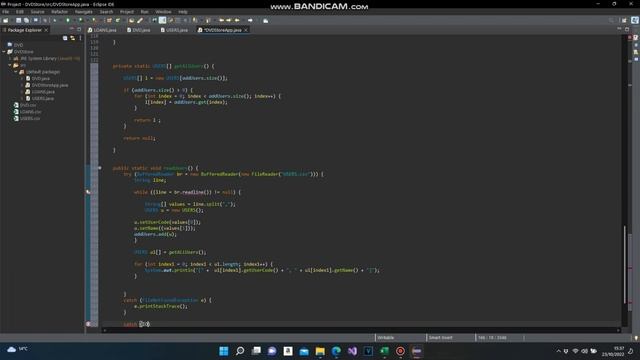
Task: Minimize the Package Explorer panel
Action: [x=72, y=29]
